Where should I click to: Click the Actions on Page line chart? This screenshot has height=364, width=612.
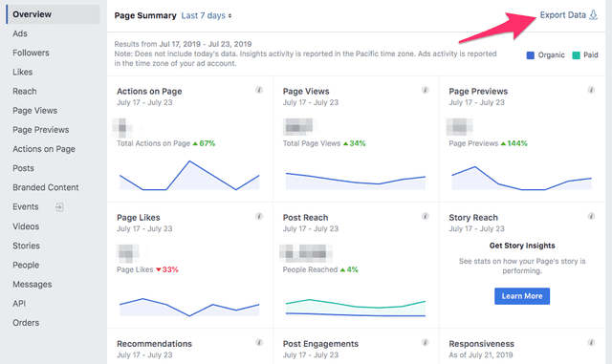[189, 175]
